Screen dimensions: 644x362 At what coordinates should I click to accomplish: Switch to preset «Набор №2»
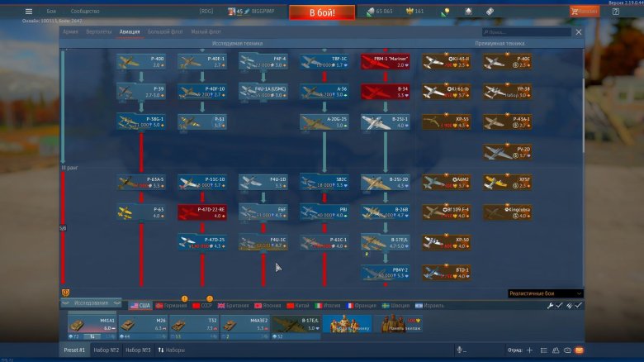(106, 350)
